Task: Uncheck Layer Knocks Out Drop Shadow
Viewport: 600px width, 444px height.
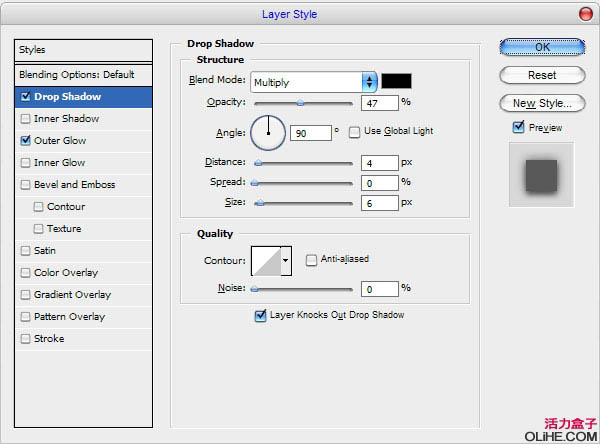Action: [260, 315]
